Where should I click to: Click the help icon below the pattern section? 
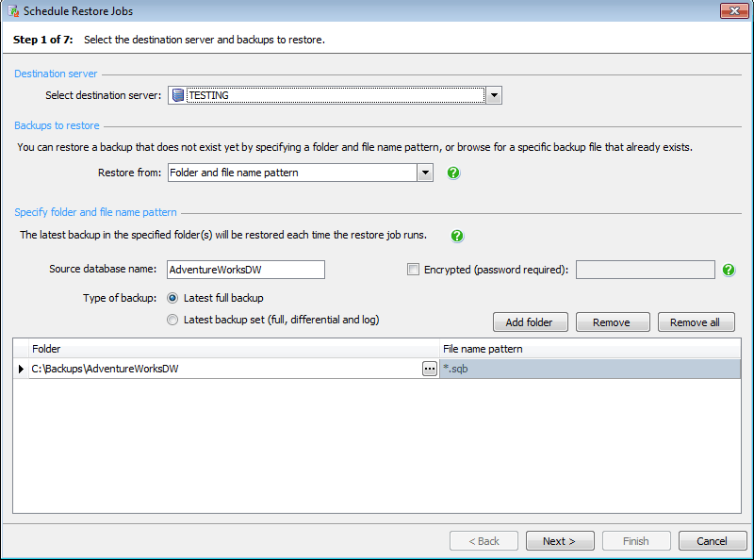(457, 236)
